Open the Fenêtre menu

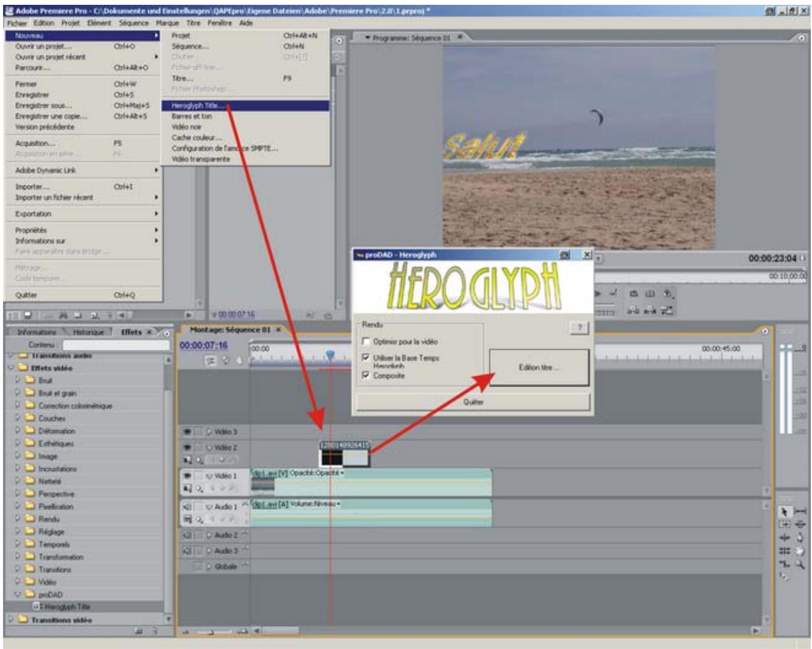click(x=220, y=23)
